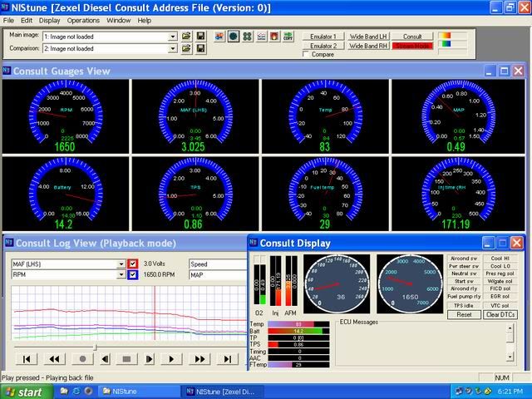Toggle the red MAF (LHS) trace checkbox

133,264
